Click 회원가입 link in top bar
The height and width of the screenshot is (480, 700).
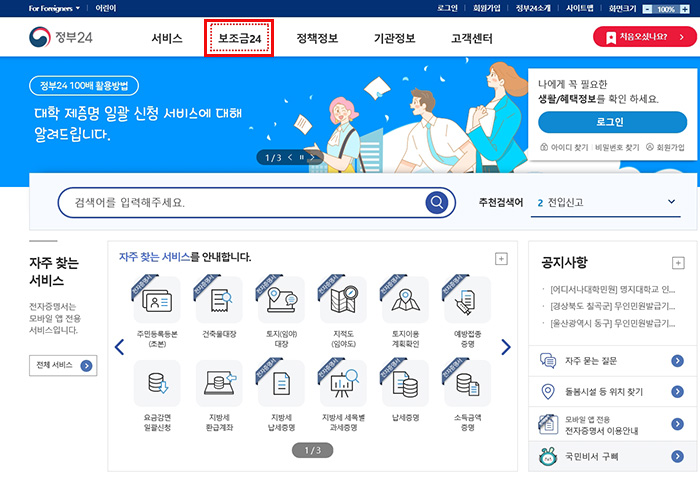pyautogui.click(x=487, y=8)
